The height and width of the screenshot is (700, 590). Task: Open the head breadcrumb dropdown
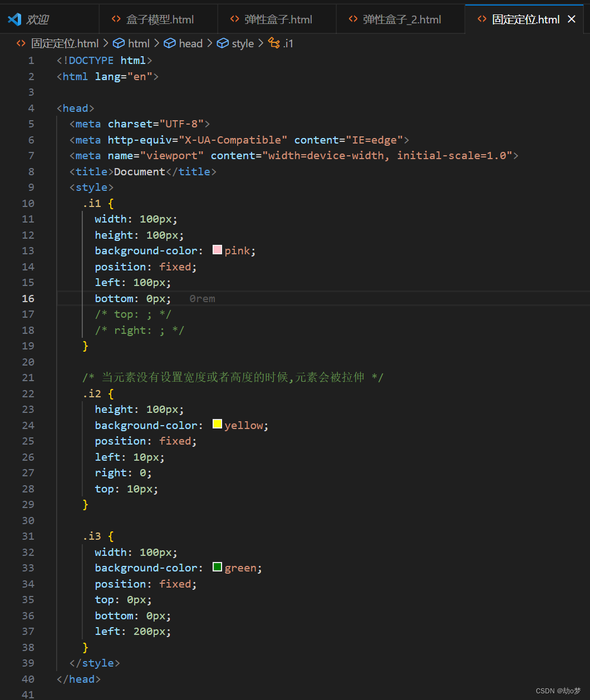tap(191, 43)
